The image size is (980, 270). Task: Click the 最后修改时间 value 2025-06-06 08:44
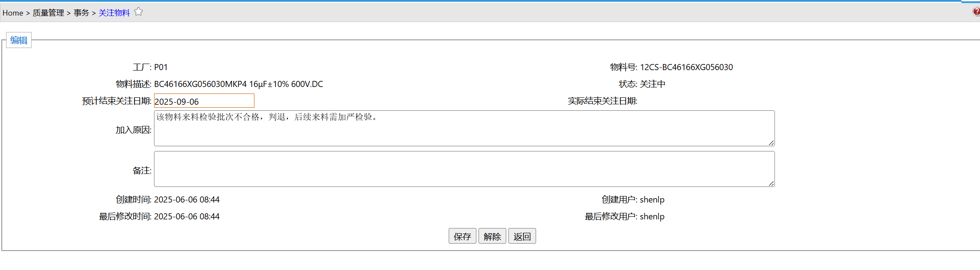coord(187,216)
